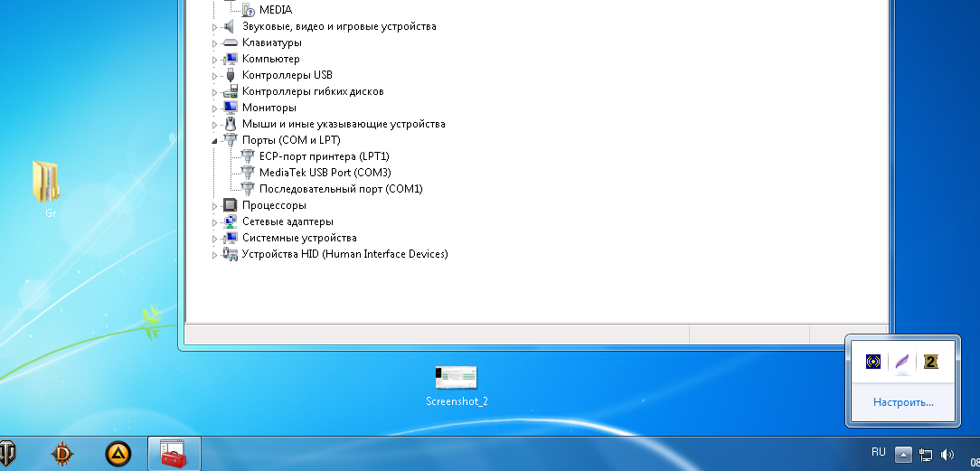Viewport: 980px width, 471px height.
Task: Select Устройства HID (Human Interface Devices) label
Action: pos(345,254)
